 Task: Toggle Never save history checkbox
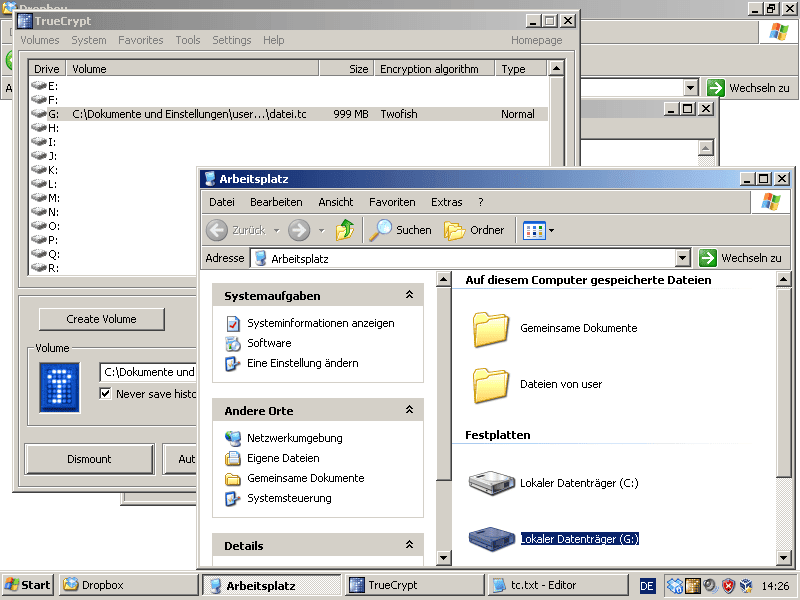105,393
